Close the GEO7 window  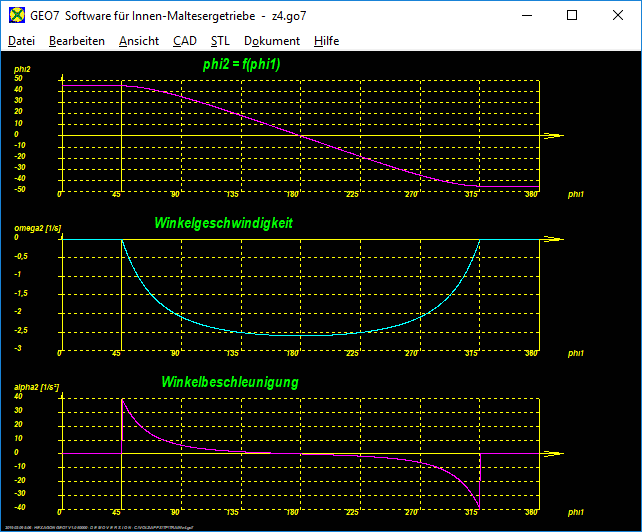click(x=618, y=15)
